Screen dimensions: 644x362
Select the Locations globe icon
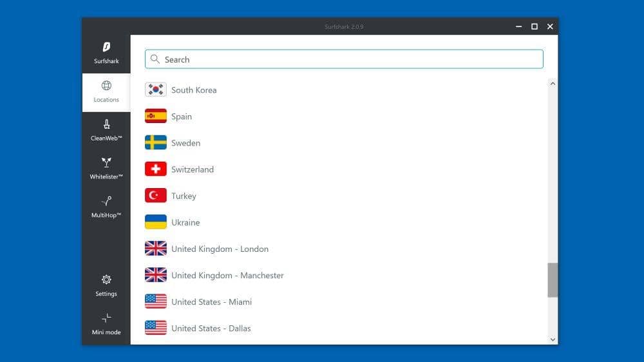106,86
